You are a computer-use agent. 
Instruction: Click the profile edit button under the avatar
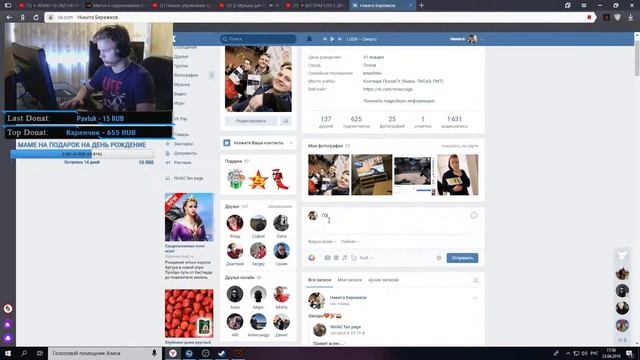coord(251,121)
